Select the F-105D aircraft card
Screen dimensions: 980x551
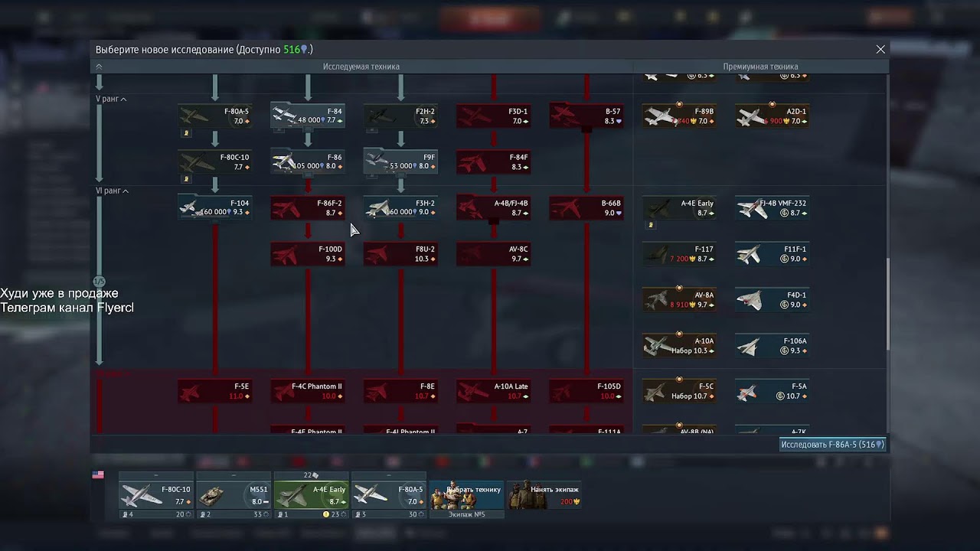point(586,392)
